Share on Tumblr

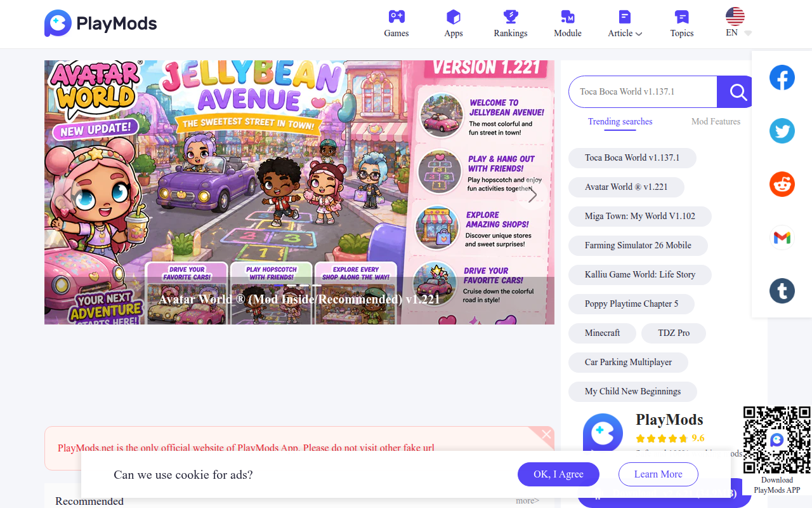pyautogui.click(x=782, y=291)
